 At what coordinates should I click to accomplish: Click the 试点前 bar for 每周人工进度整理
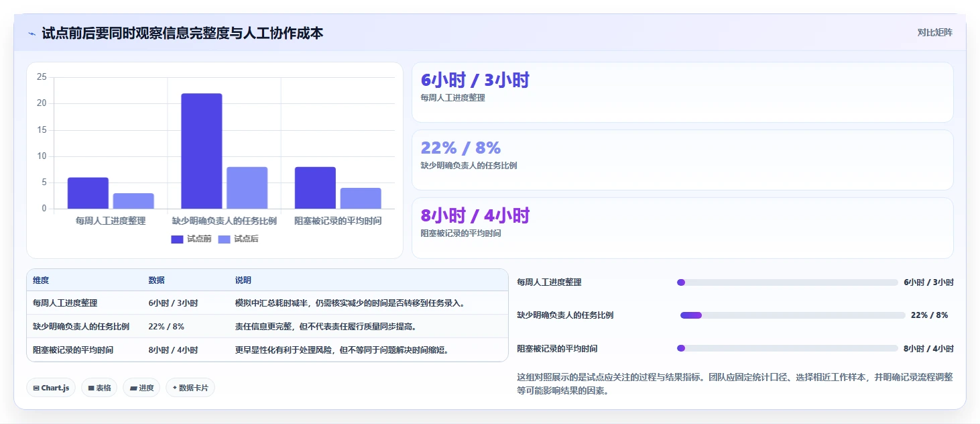click(88, 193)
